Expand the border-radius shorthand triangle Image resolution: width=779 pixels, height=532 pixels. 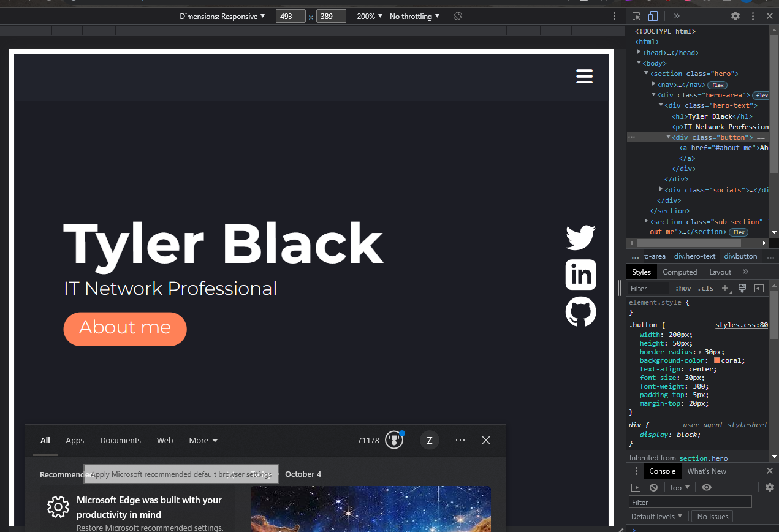point(701,352)
